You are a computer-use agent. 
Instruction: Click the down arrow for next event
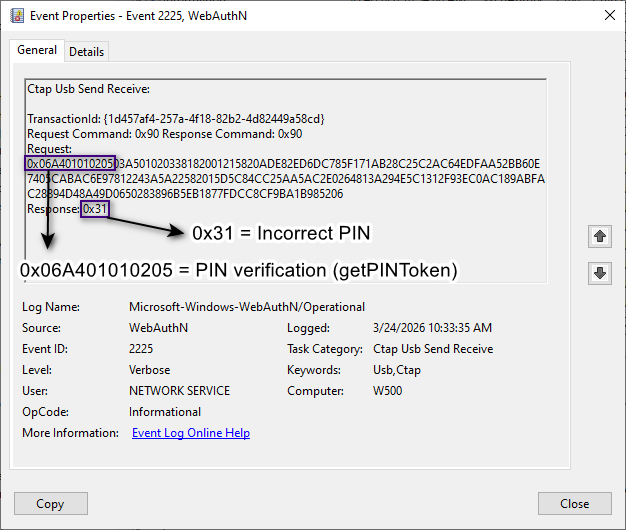(x=600, y=273)
